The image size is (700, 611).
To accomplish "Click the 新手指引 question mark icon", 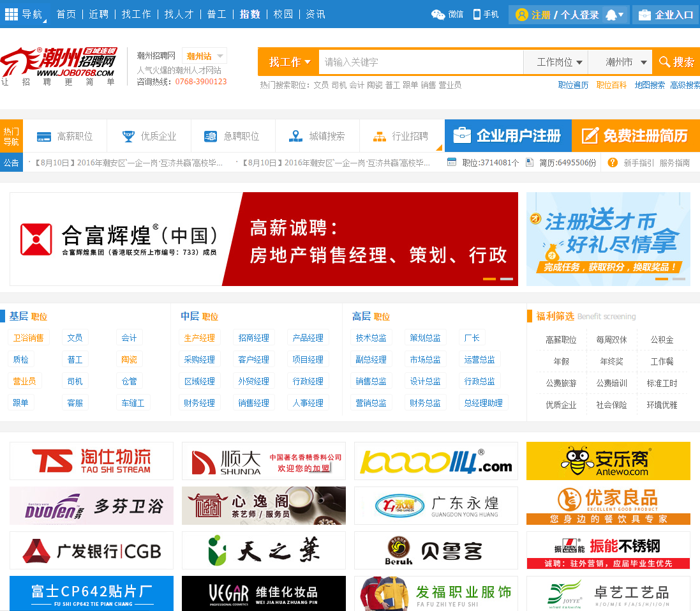I will click(x=613, y=163).
